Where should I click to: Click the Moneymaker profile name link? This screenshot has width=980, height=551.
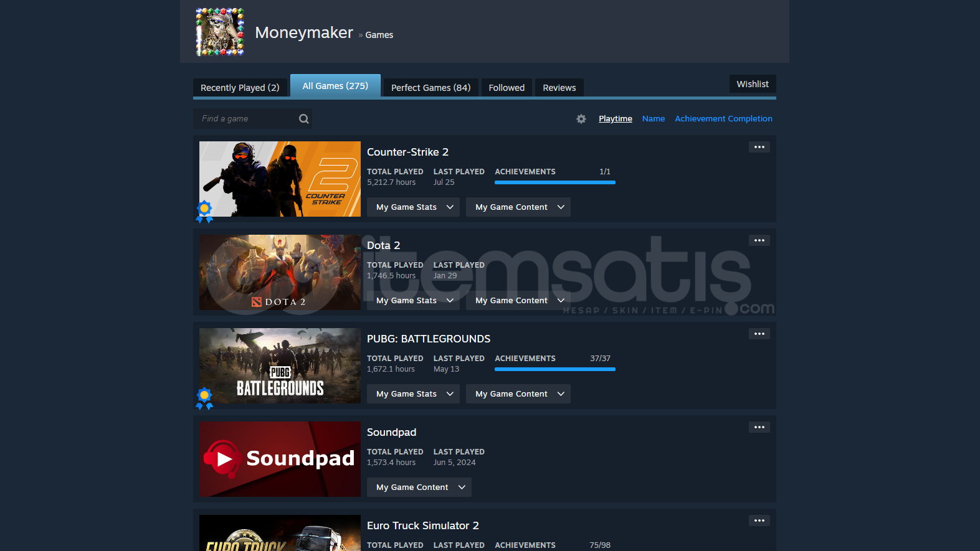tap(304, 32)
